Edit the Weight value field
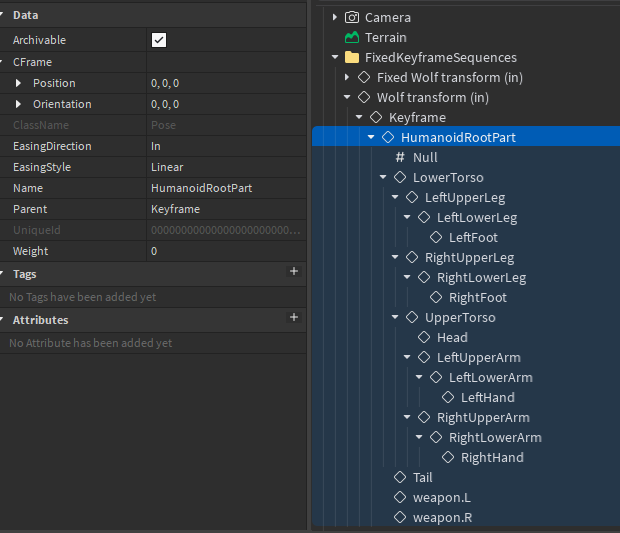620x533 pixels. (226, 251)
